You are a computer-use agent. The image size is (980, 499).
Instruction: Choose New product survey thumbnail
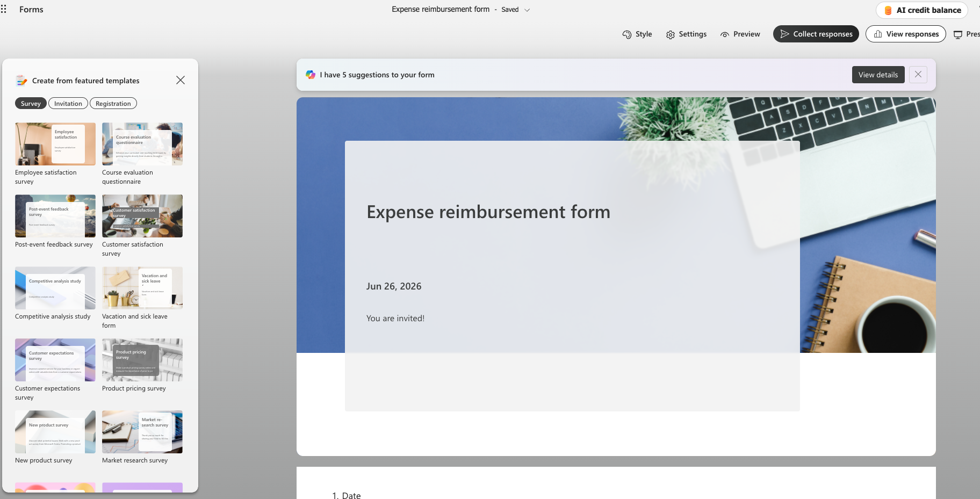click(55, 432)
